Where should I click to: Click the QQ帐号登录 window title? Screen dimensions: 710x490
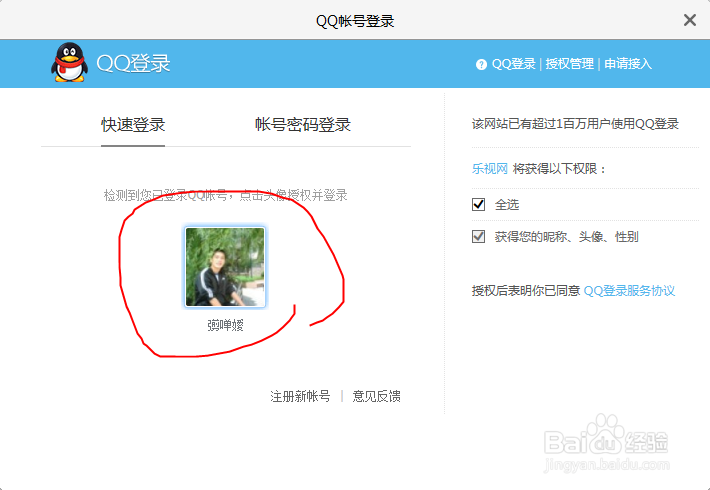coord(355,21)
